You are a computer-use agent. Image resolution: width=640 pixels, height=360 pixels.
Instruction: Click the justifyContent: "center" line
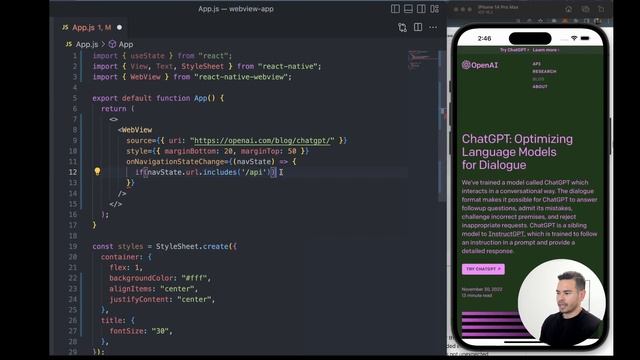[162, 299]
